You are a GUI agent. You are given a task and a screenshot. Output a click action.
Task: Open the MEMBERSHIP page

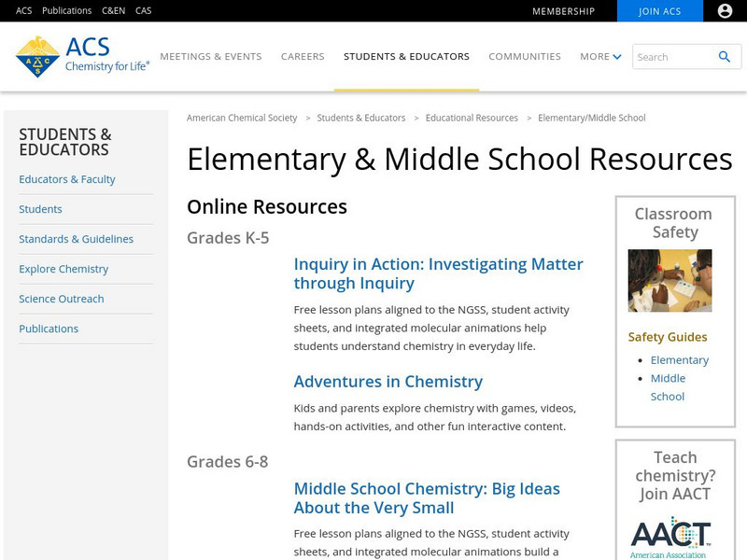(565, 12)
